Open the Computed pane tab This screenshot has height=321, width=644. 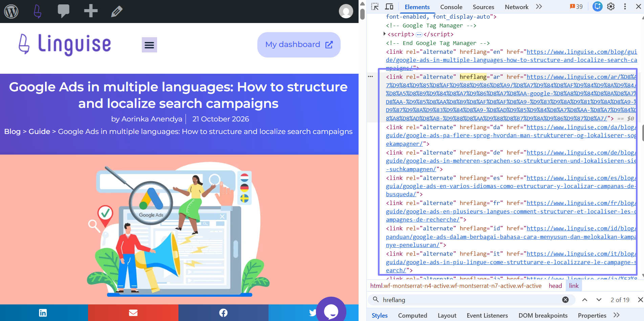pyautogui.click(x=412, y=316)
